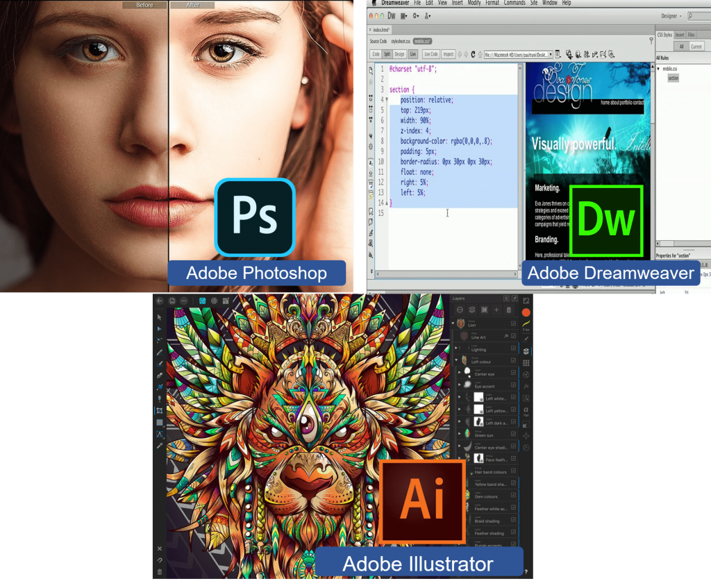711x588 pixels.
Task: Toggle visibility checkbox for the Green sun group
Action: (x=513, y=434)
